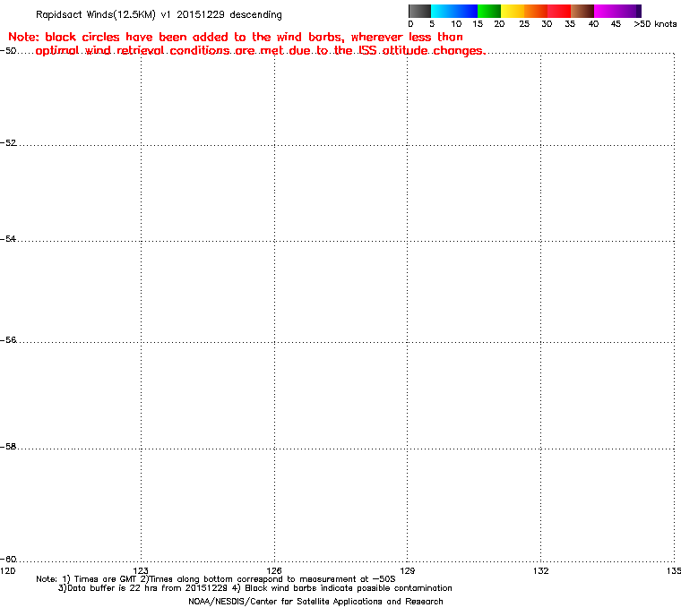Click the brown 35-40 knots color segment
This screenshot has height=616, width=681.
pyautogui.click(x=582, y=11)
